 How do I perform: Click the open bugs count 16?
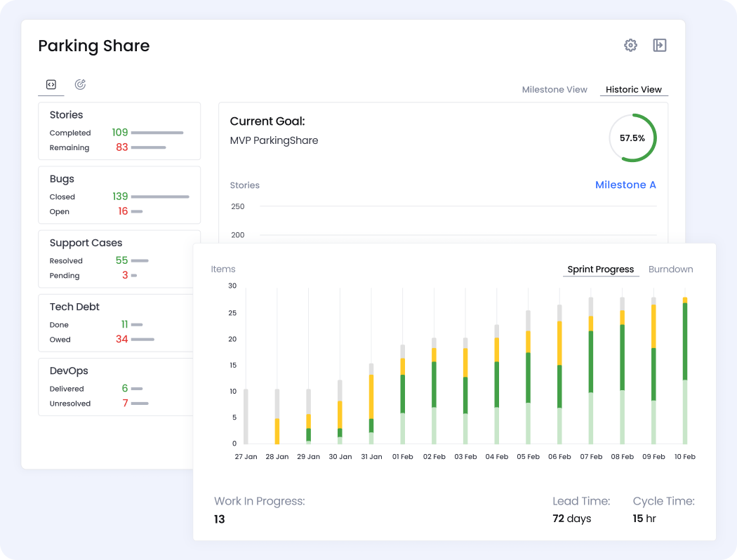tap(123, 211)
